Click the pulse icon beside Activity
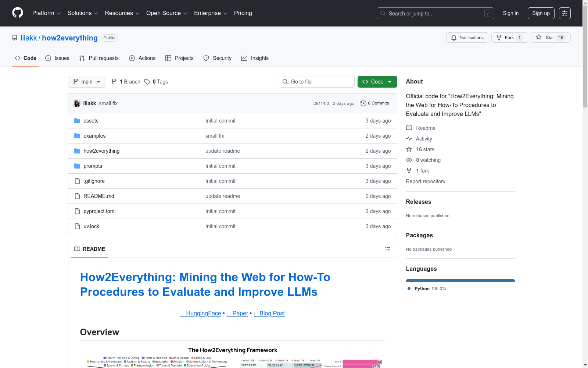 (x=409, y=139)
